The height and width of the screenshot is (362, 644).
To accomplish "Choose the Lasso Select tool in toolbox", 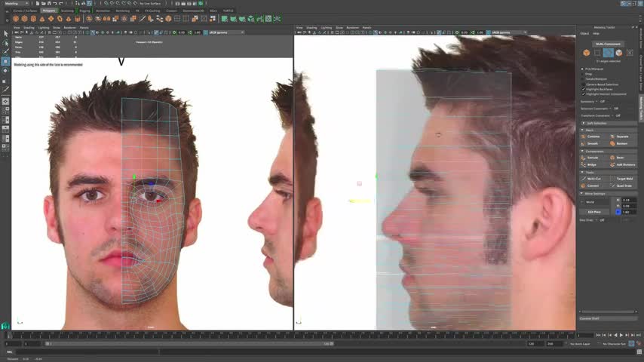I will 5,43.
